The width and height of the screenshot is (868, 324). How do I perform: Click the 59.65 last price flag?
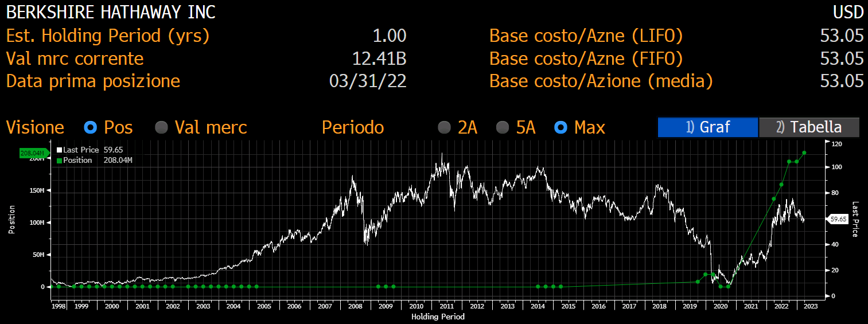click(x=839, y=218)
